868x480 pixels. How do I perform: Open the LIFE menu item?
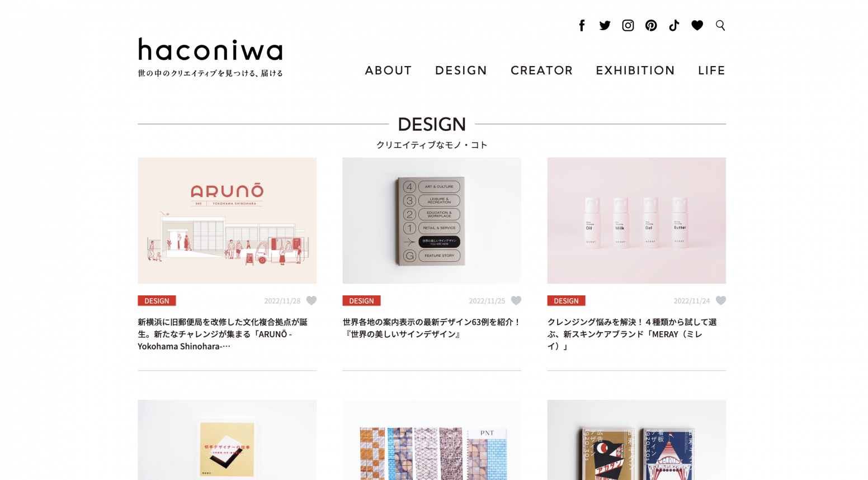[711, 70]
